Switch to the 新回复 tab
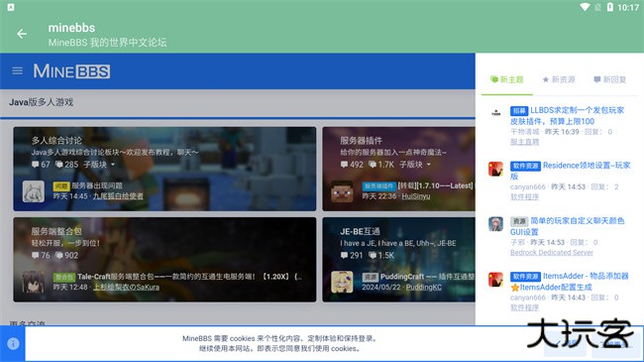 (610, 79)
